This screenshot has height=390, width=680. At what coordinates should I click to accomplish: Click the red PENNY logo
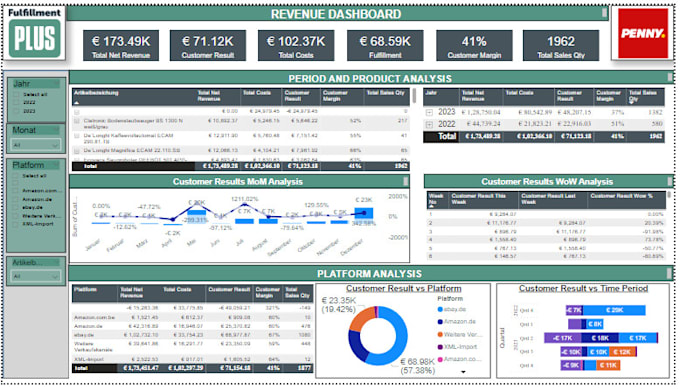pyautogui.click(x=643, y=33)
